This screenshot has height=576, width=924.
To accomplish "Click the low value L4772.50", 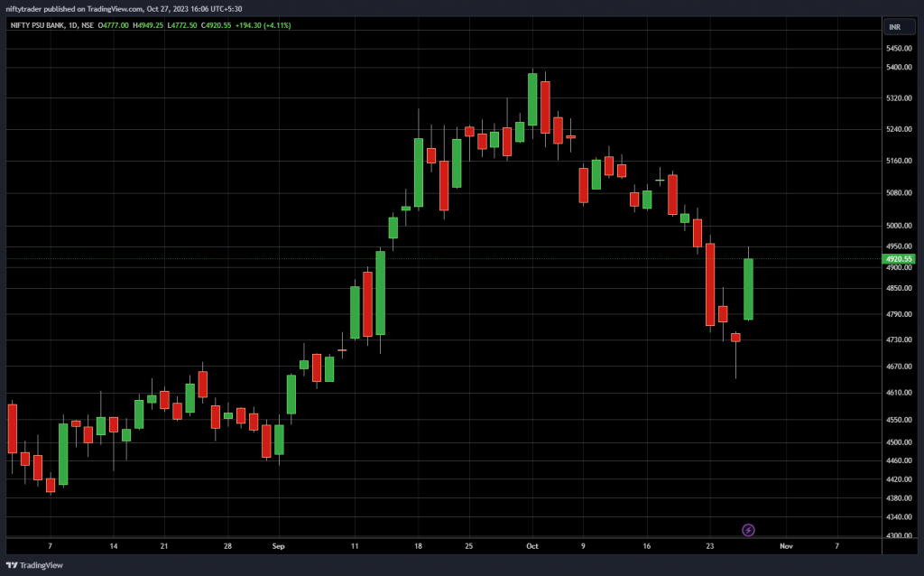I will point(182,25).
